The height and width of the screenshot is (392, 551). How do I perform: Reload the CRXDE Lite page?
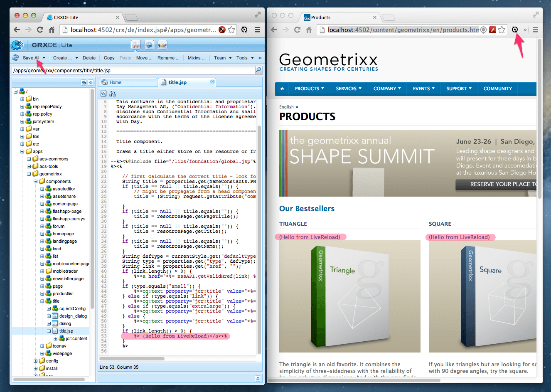40,30
